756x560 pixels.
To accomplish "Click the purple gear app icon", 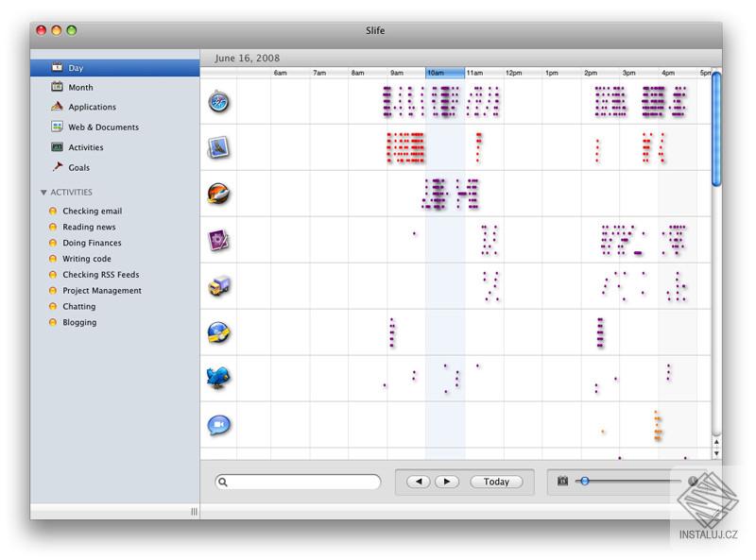I will pyautogui.click(x=218, y=240).
